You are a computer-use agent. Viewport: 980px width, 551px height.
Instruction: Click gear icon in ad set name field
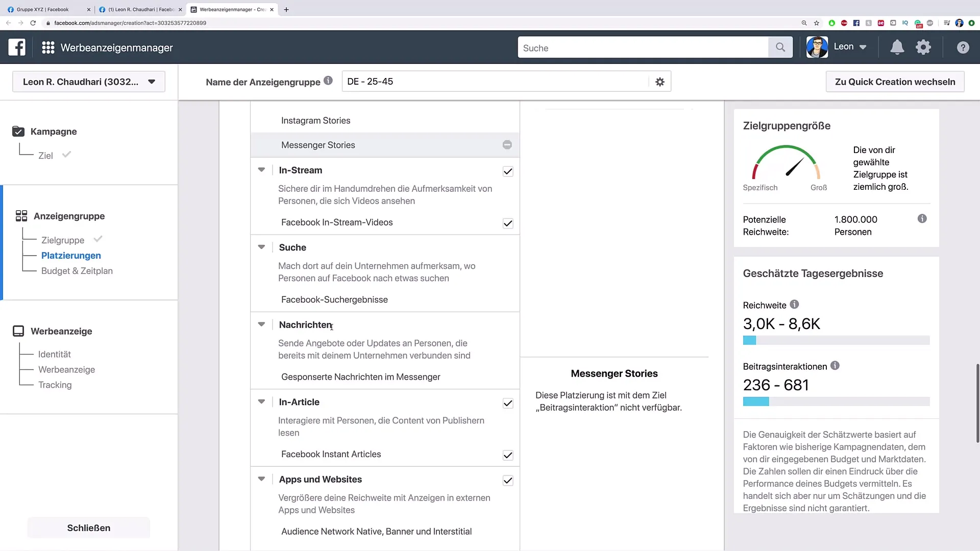[660, 82]
